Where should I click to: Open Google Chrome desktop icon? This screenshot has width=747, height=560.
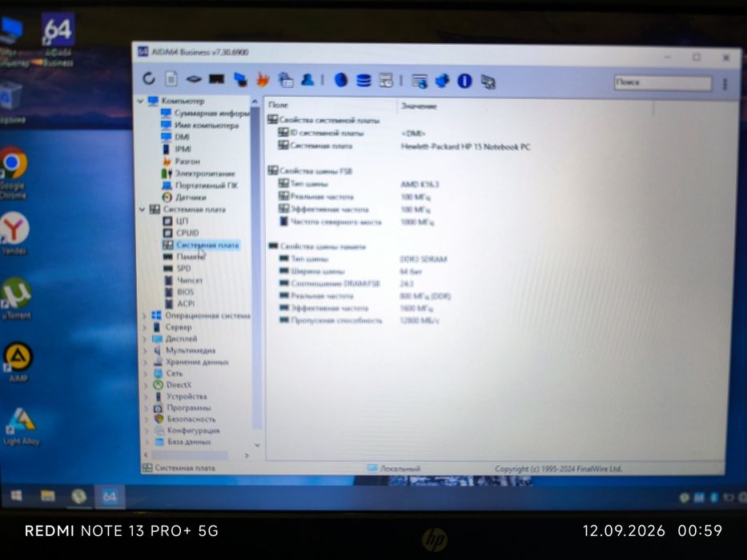(x=14, y=173)
